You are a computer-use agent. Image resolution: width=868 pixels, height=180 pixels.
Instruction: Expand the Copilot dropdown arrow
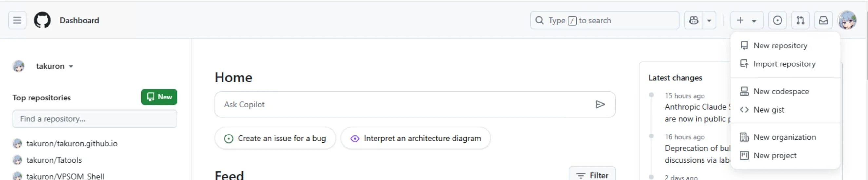(x=709, y=20)
